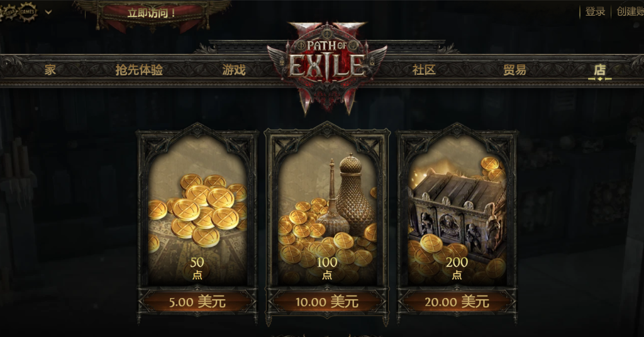Click the 200 点 label

pos(457,268)
